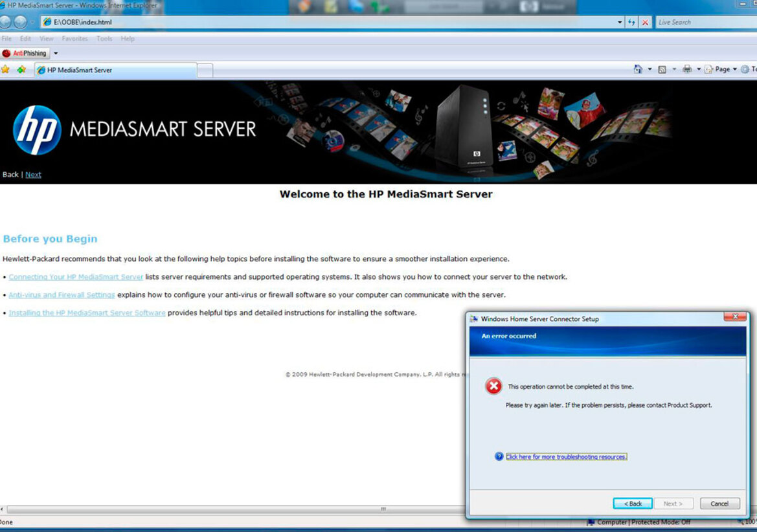Click the browser Forward arrow button
The width and height of the screenshot is (757, 532).
coord(20,22)
